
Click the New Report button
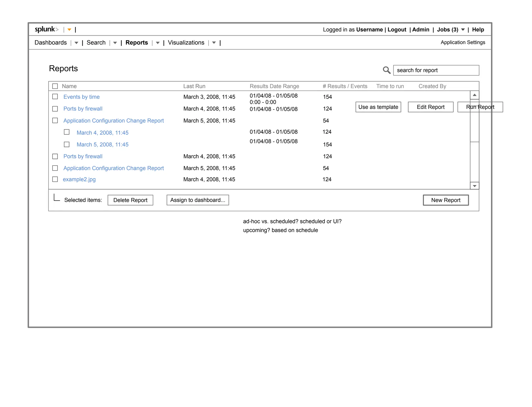coord(445,200)
